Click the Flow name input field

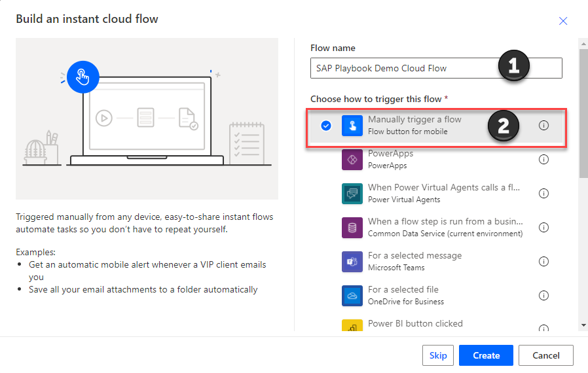[x=436, y=68]
